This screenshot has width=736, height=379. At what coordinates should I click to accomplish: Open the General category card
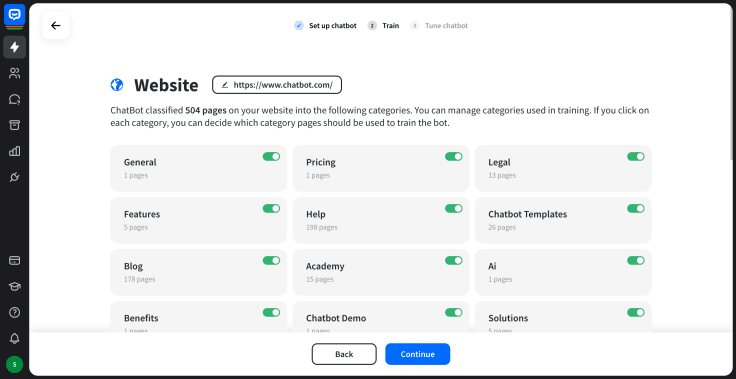(199, 168)
